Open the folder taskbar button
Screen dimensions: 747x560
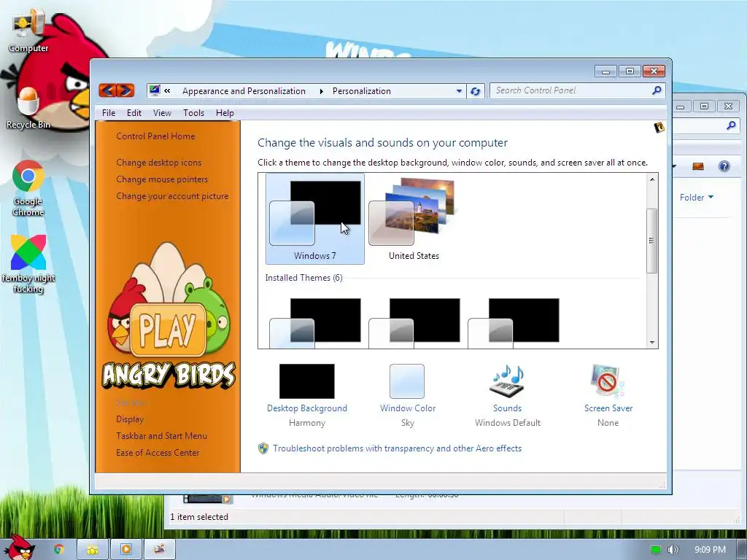[93, 550]
